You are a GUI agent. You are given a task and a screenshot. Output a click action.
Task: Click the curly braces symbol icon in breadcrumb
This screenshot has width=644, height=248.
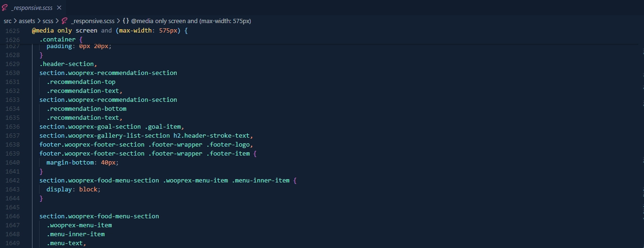pyautogui.click(x=125, y=21)
